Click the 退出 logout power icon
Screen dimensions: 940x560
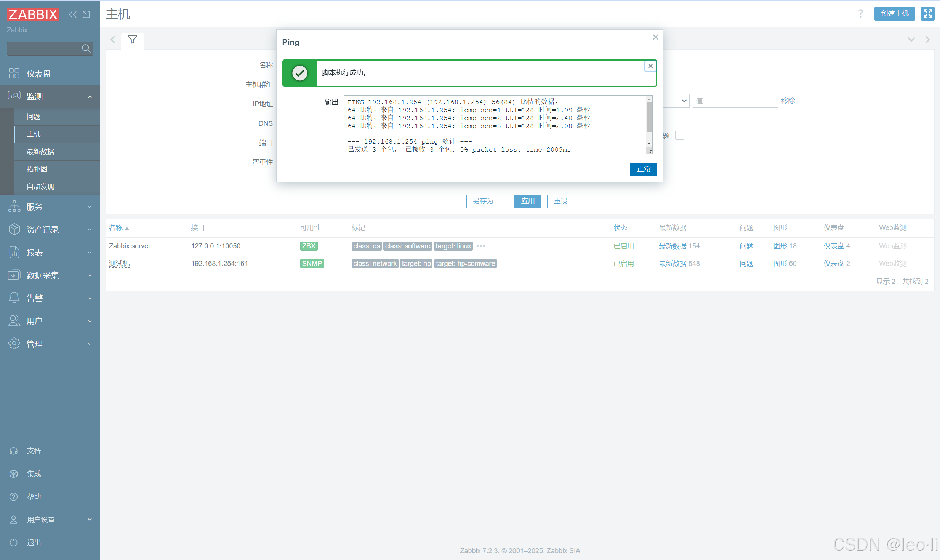(x=14, y=542)
